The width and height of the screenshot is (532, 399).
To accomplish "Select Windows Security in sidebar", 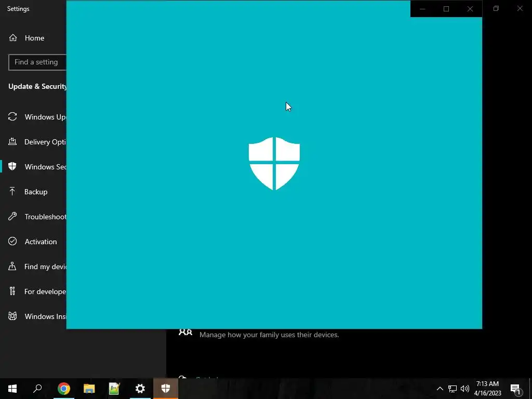I will (x=33, y=167).
